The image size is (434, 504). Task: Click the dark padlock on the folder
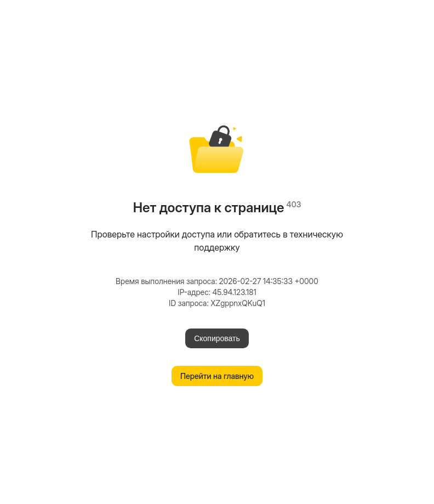click(x=220, y=137)
